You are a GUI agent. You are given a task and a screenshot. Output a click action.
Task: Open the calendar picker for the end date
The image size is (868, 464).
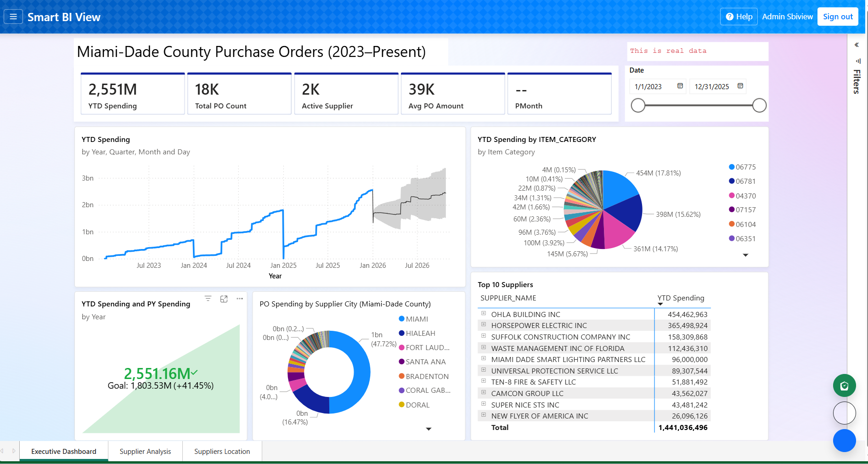[x=740, y=85]
